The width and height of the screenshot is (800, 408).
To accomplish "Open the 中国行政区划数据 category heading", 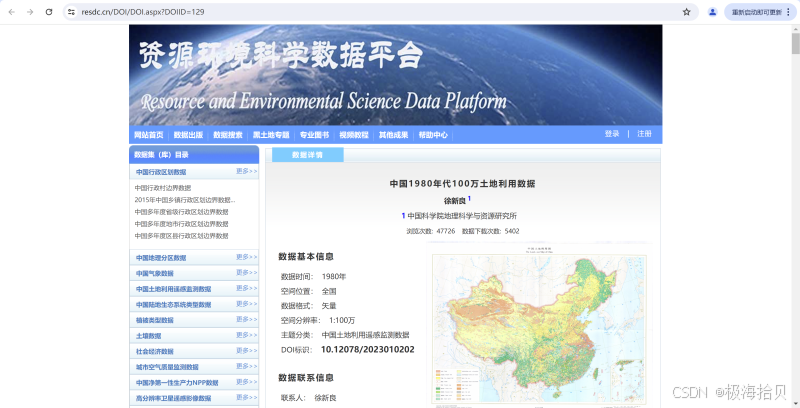I will [161, 172].
